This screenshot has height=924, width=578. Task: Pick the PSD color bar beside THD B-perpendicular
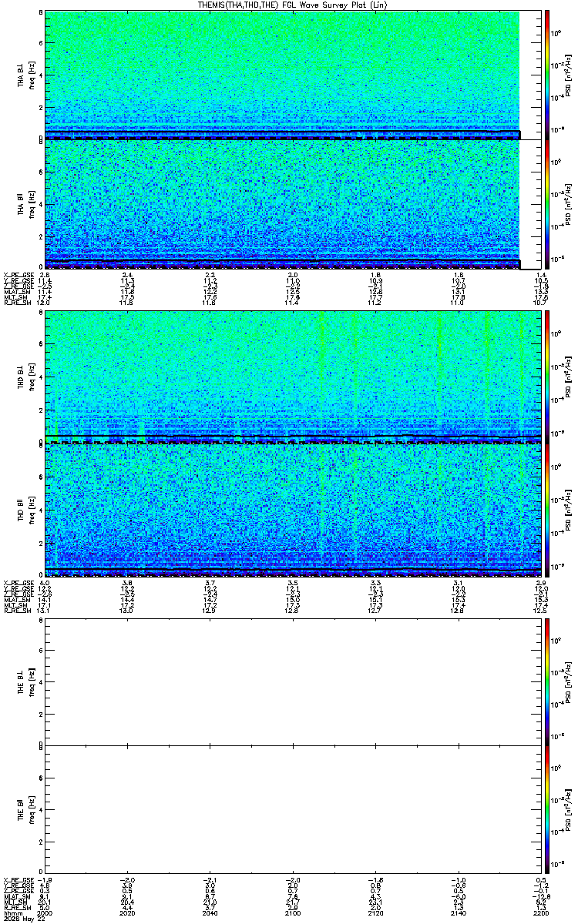pos(547,377)
